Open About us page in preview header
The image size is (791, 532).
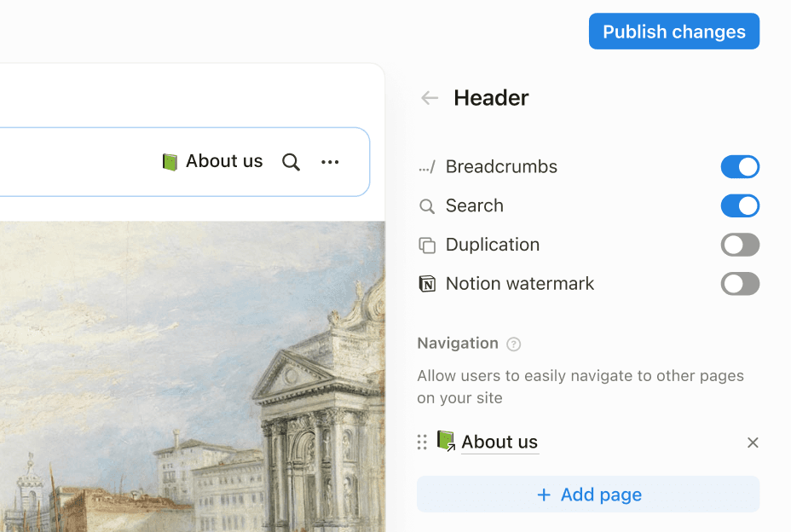pyautogui.click(x=213, y=162)
